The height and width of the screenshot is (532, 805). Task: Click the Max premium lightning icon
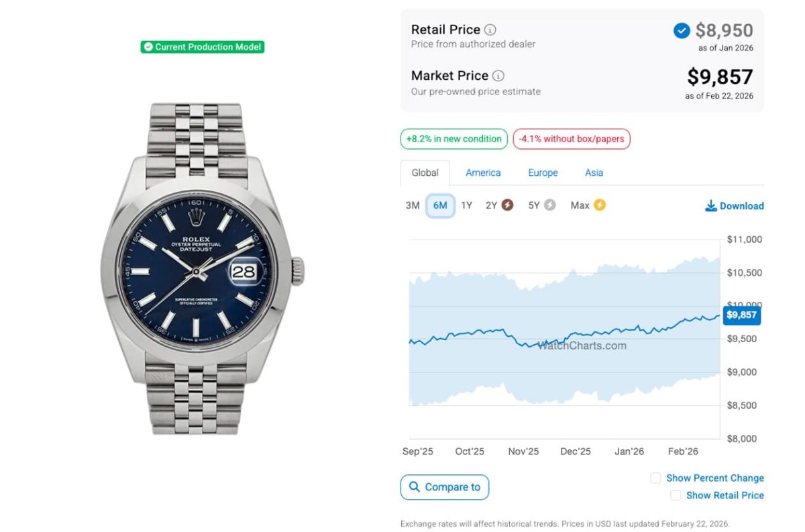click(599, 205)
